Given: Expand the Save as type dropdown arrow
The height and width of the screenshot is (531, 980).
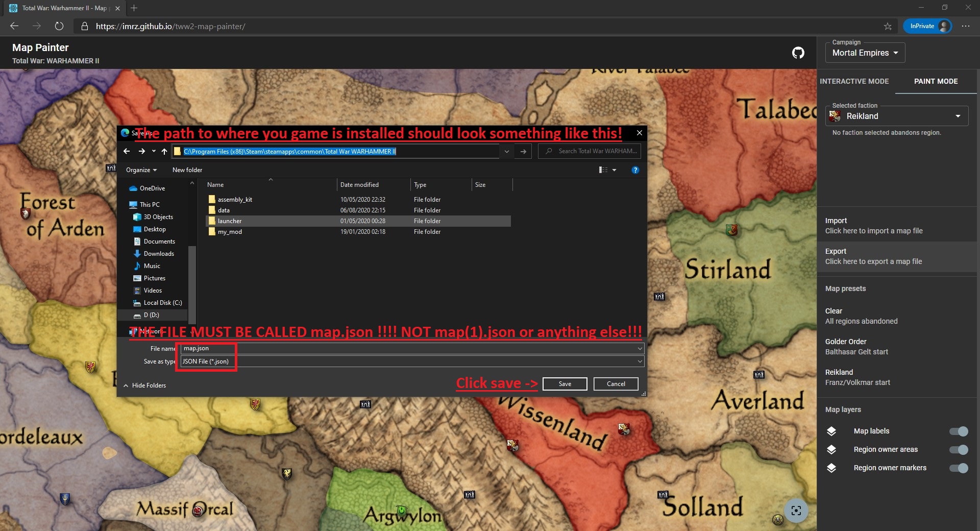Looking at the screenshot, I should point(640,361).
